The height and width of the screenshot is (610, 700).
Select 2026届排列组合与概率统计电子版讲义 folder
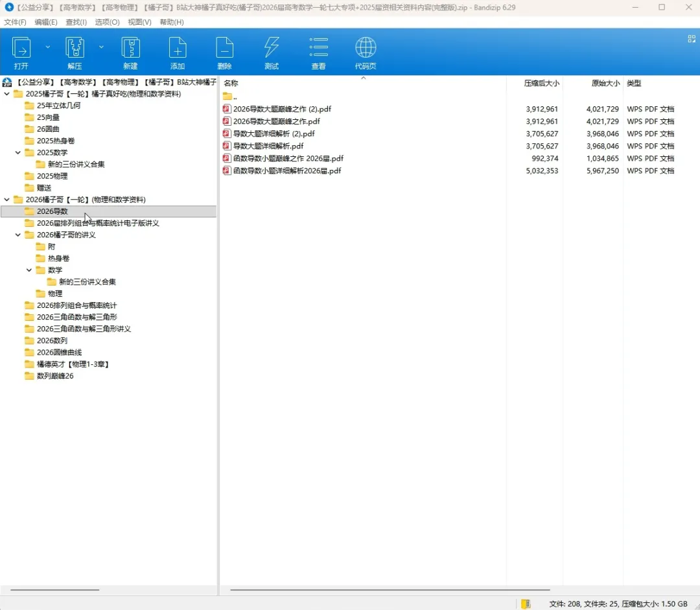[x=98, y=223]
